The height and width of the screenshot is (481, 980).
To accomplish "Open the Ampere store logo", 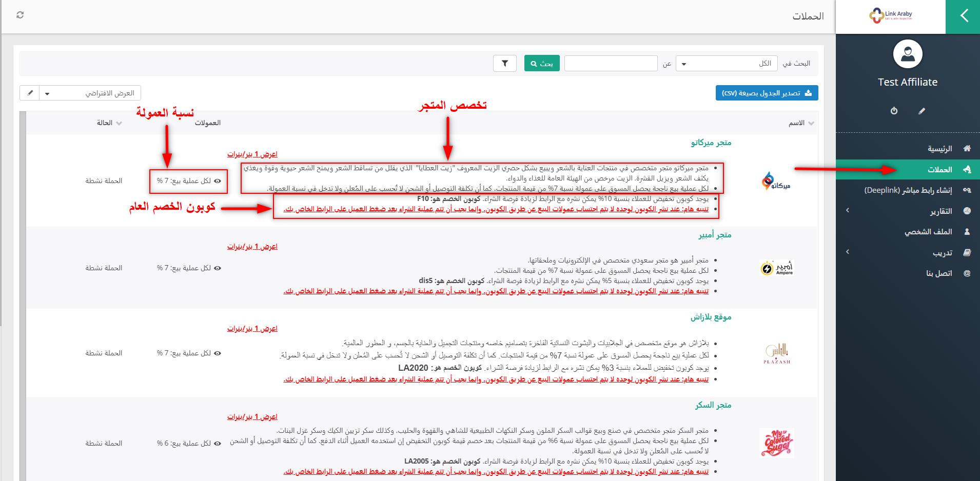I will click(x=776, y=268).
